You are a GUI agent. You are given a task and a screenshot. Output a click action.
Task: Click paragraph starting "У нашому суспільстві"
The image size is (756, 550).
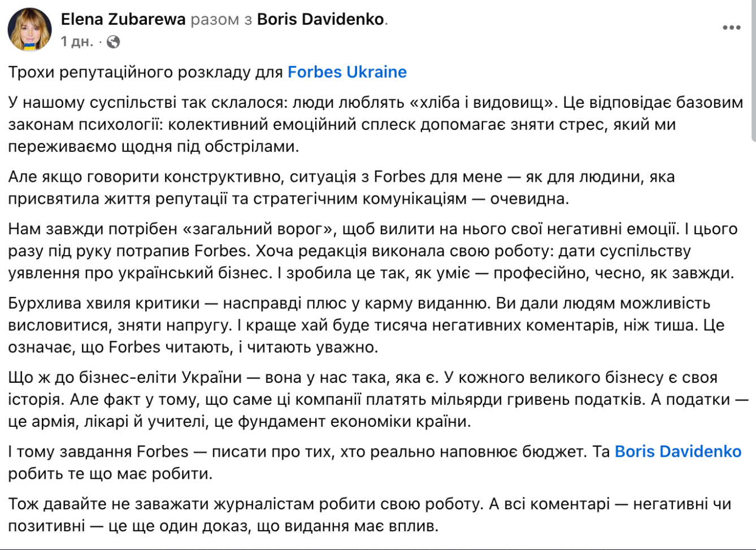click(339, 124)
